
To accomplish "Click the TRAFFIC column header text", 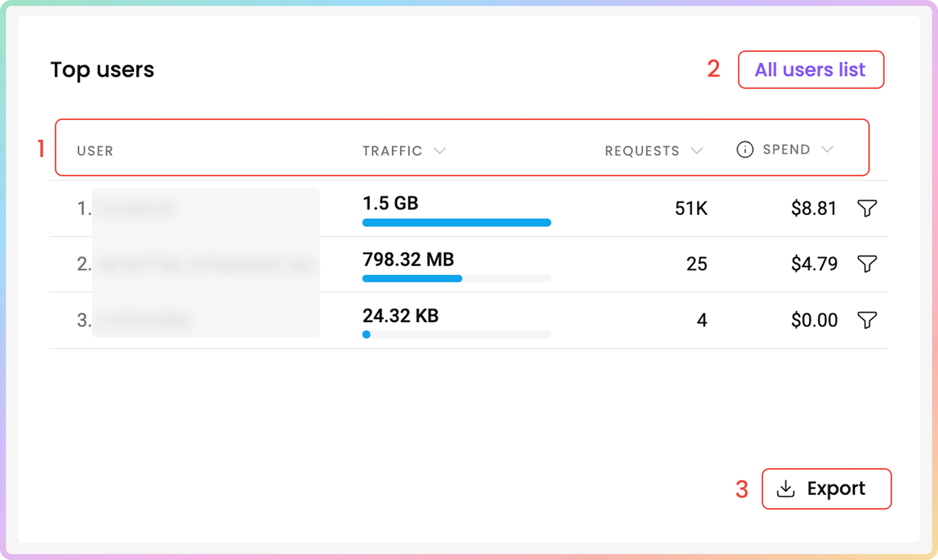I will pos(392,151).
